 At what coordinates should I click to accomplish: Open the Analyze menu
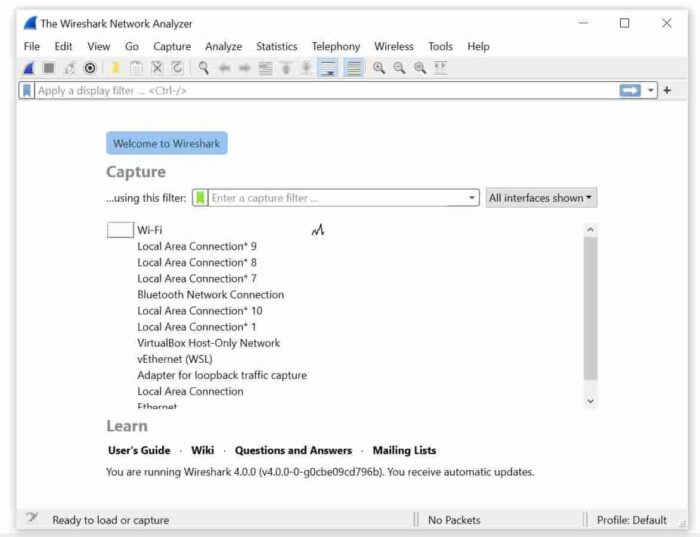[224, 46]
